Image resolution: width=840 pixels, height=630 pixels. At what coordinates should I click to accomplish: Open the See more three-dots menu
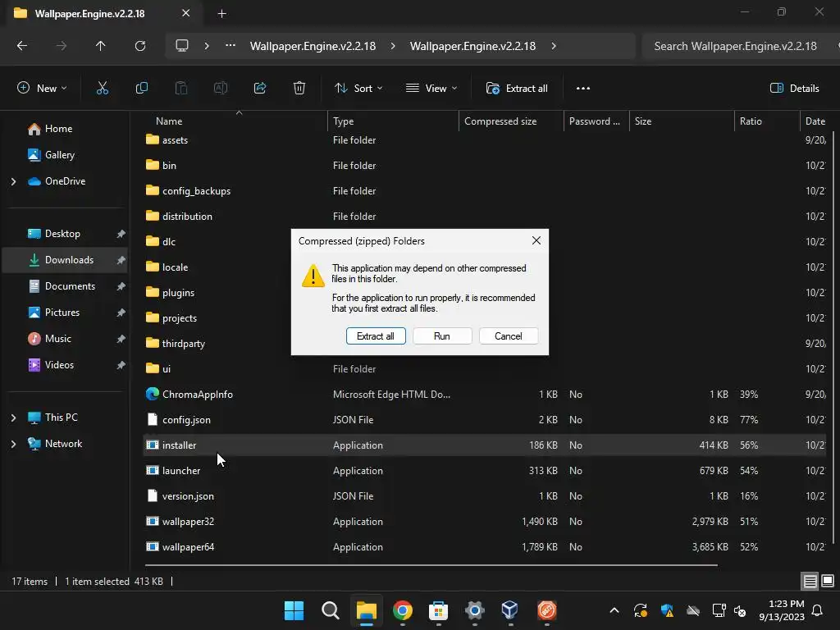583,89
